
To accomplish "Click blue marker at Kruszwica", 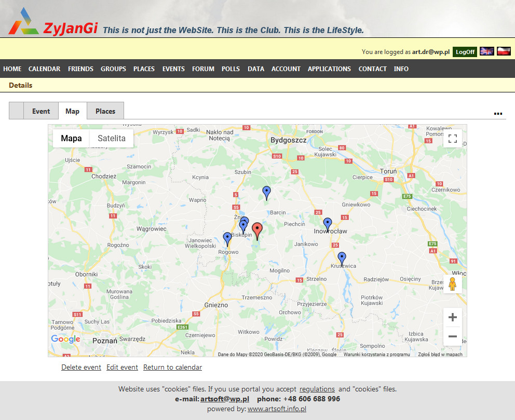I will [342, 259].
